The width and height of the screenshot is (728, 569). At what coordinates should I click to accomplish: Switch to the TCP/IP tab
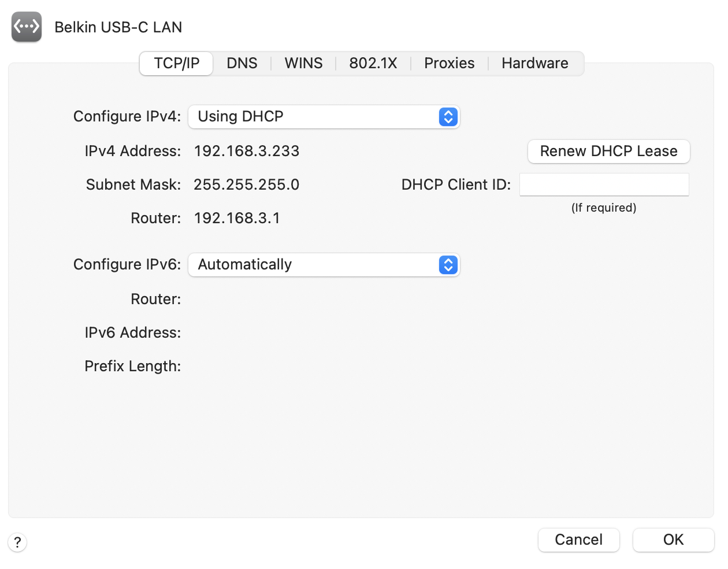click(176, 63)
